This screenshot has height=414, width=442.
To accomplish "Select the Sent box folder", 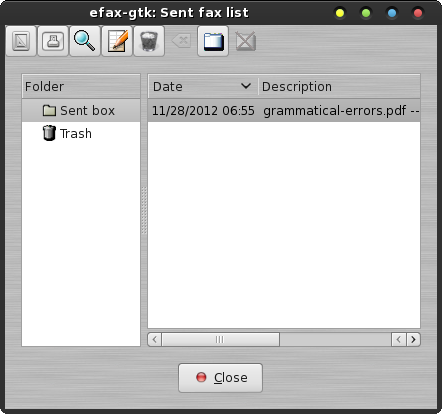I will pyautogui.click(x=81, y=110).
